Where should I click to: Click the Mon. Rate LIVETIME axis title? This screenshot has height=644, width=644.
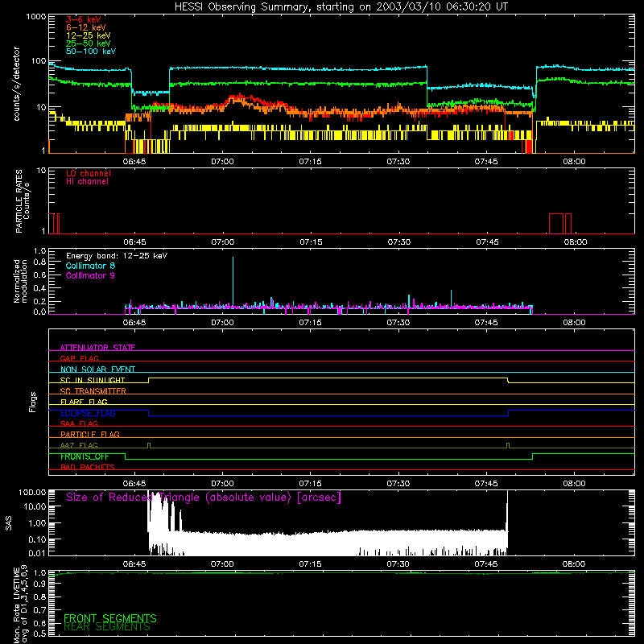point(21,605)
